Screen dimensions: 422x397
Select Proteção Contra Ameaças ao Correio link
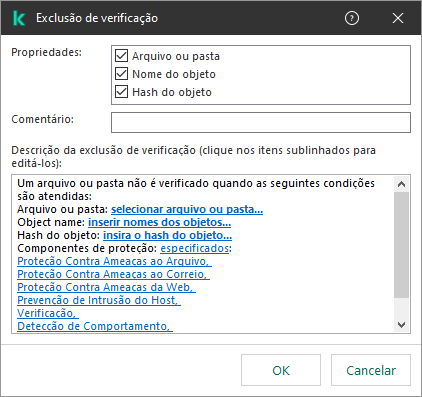[113, 274]
